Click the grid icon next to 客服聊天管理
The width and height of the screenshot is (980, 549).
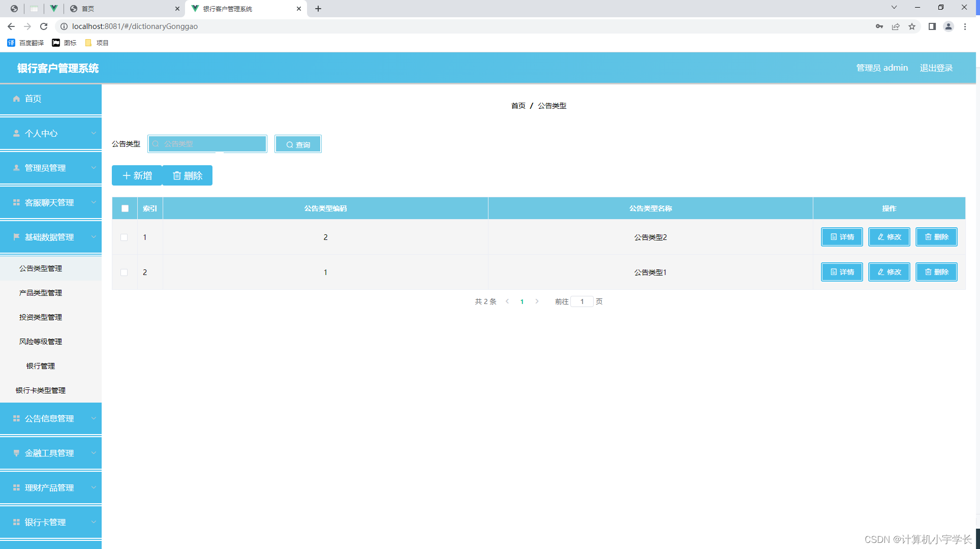[16, 202]
